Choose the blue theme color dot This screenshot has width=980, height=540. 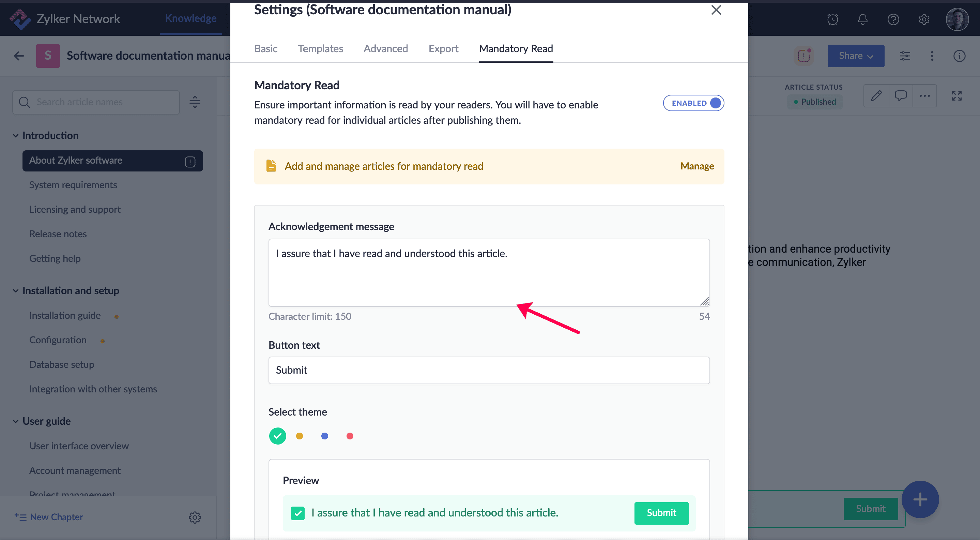[x=324, y=436]
